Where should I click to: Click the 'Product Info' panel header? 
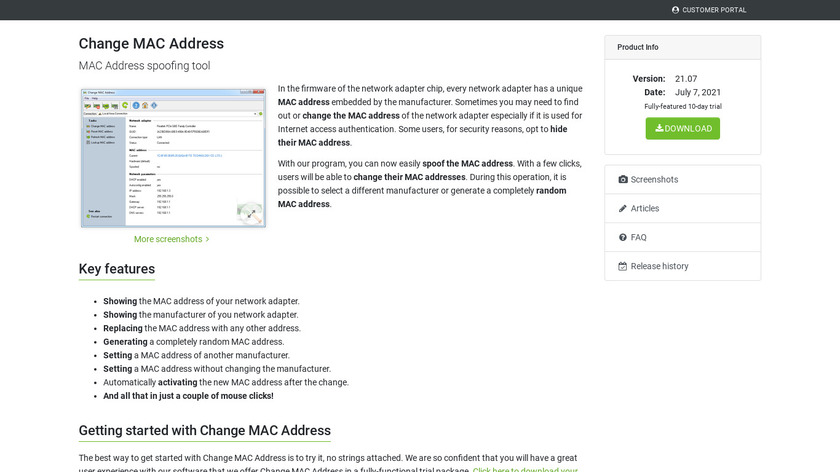coord(682,47)
